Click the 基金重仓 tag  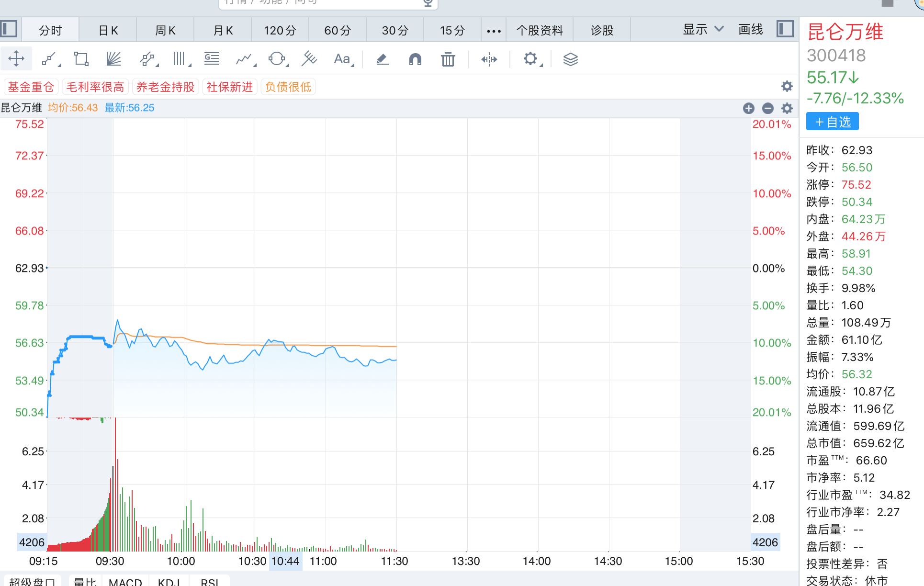point(31,87)
